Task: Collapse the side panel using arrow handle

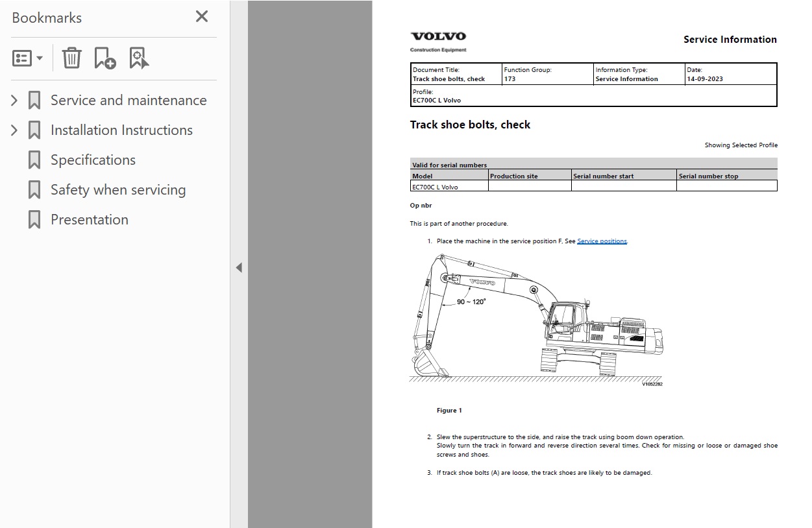Action: tap(239, 267)
